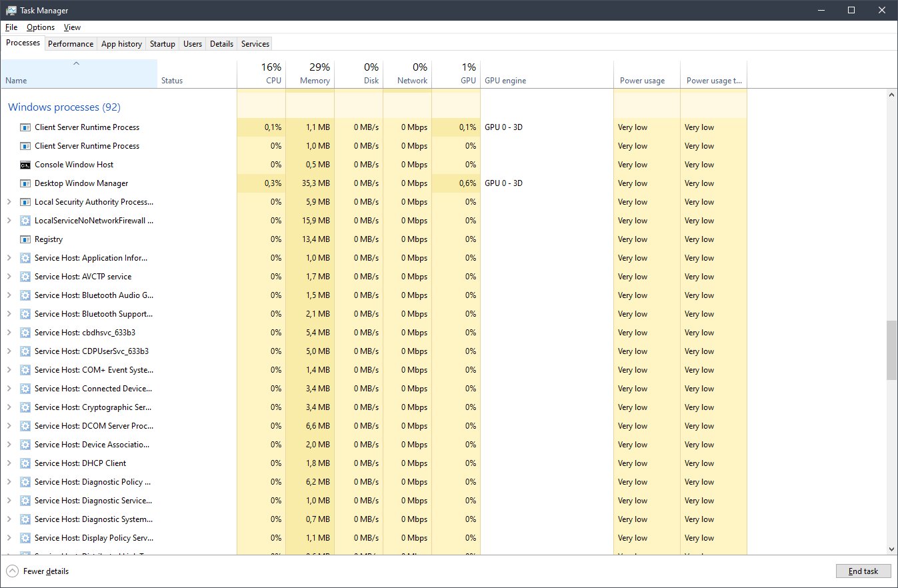The image size is (898, 588).
Task: Expand the Local Security Authority Process entry
Action: tap(9, 202)
